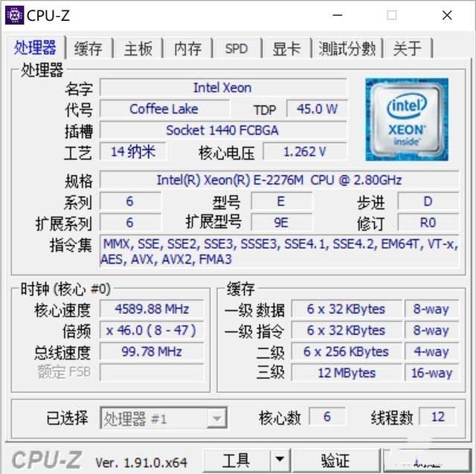Screen dimensions: 476x474
Task: Open the 缓存 tab
Action: [89, 48]
